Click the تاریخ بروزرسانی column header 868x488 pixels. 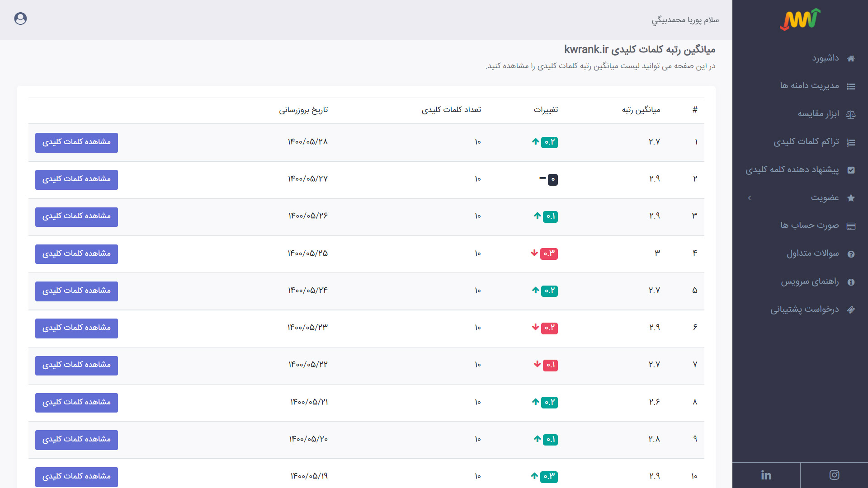click(303, 110)
